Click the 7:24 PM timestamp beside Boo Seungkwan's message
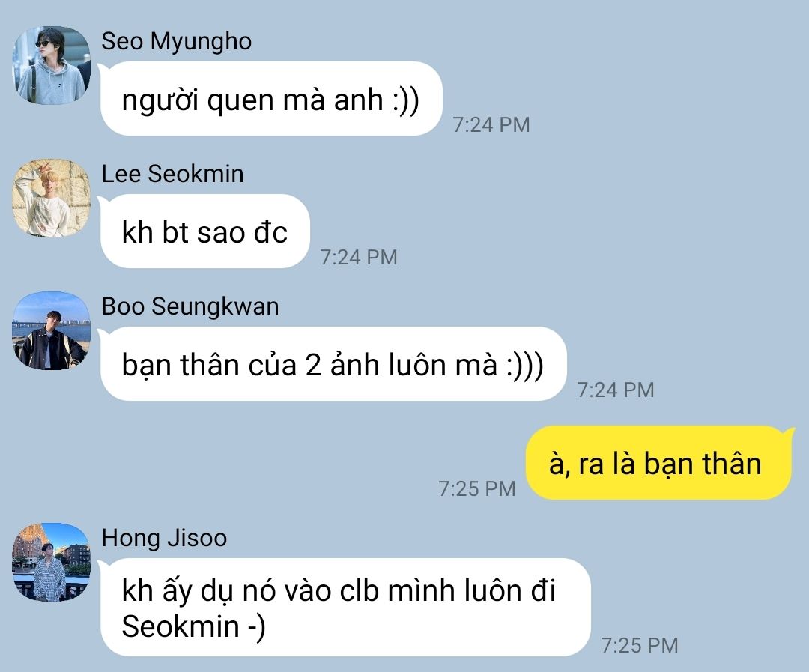 point(616,390)
